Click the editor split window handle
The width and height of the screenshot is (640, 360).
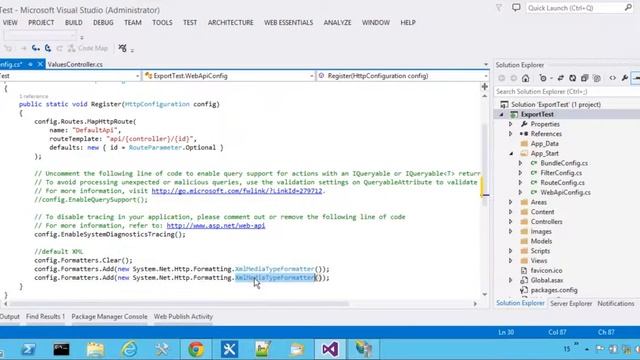[484, 87]
